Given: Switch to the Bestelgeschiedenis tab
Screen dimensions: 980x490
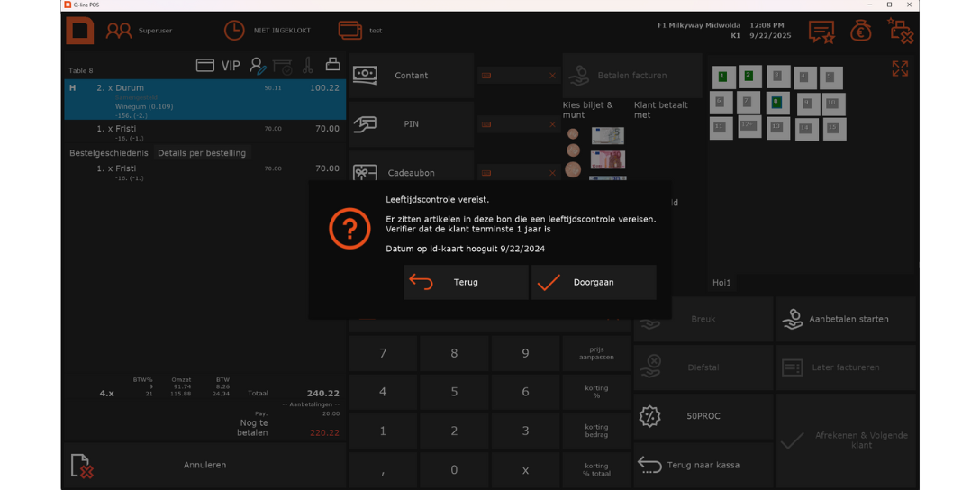Looking at the screenshot, I should (107, 153).
